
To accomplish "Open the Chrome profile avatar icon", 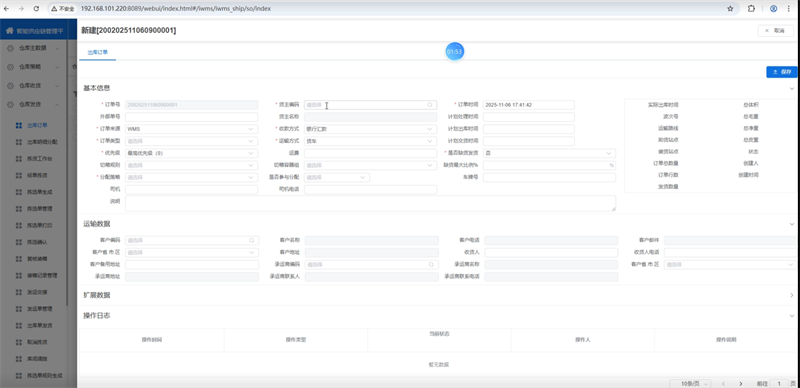I will point(773,9).
